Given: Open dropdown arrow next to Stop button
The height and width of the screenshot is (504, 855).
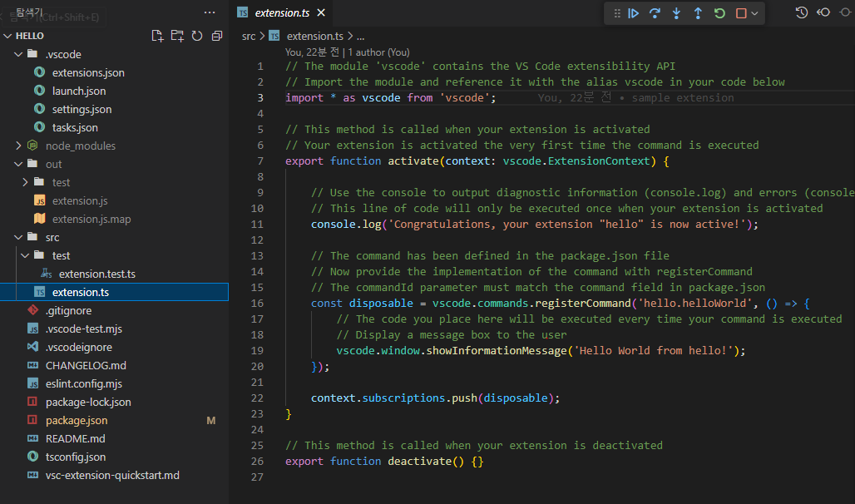Looking at the screenshot, I should pos(754,13).
